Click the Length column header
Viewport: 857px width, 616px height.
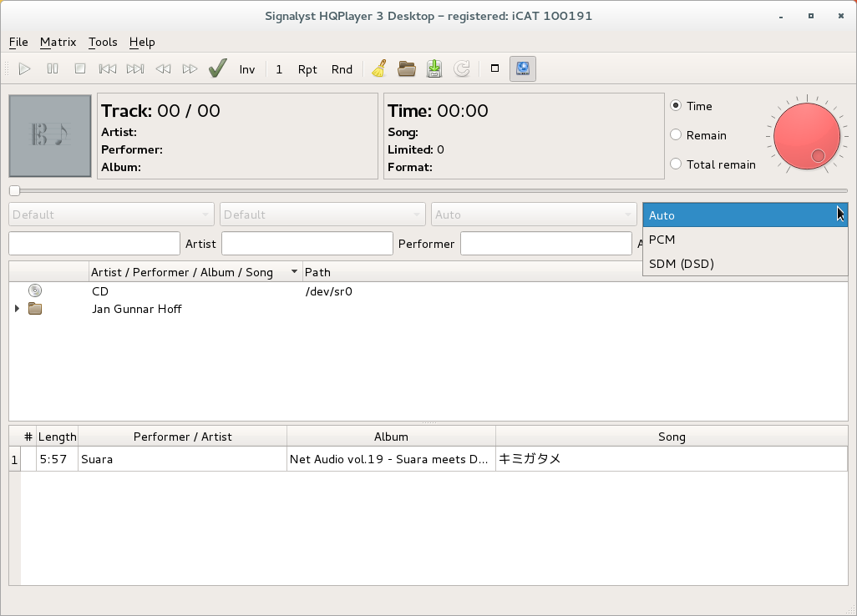coord(57,437)
